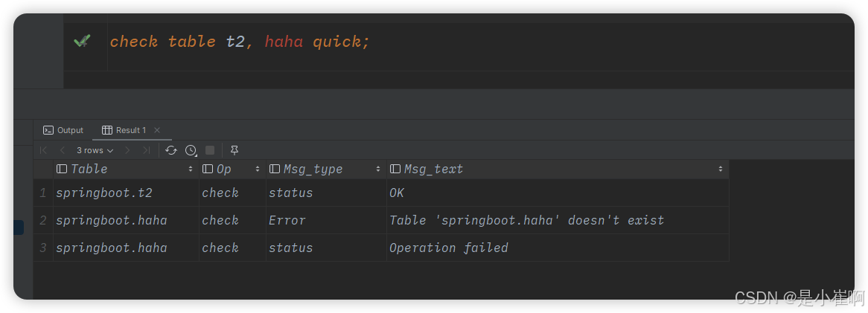Screen dimensions: 868x313
Task: Click the Op column header
Action: pyautogui.click(x=223, y=170)
